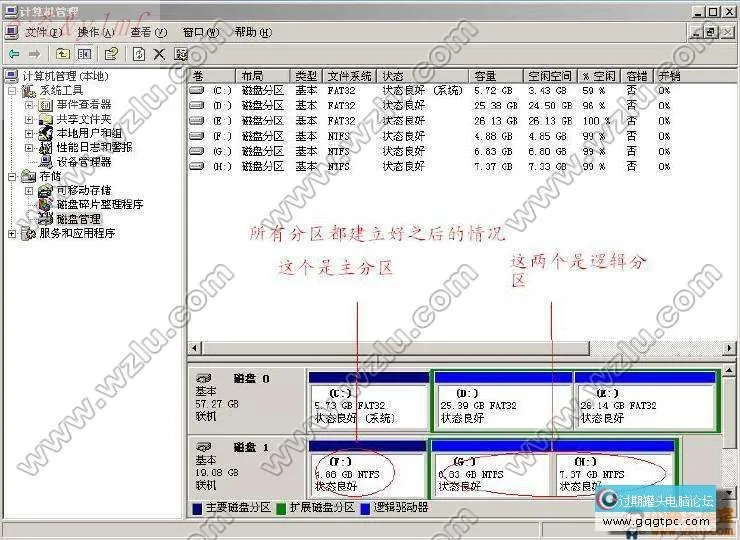This screenshot has width=740, height=540.
Task: Click the 磁盘 0 disk icon
Action: 203,379
